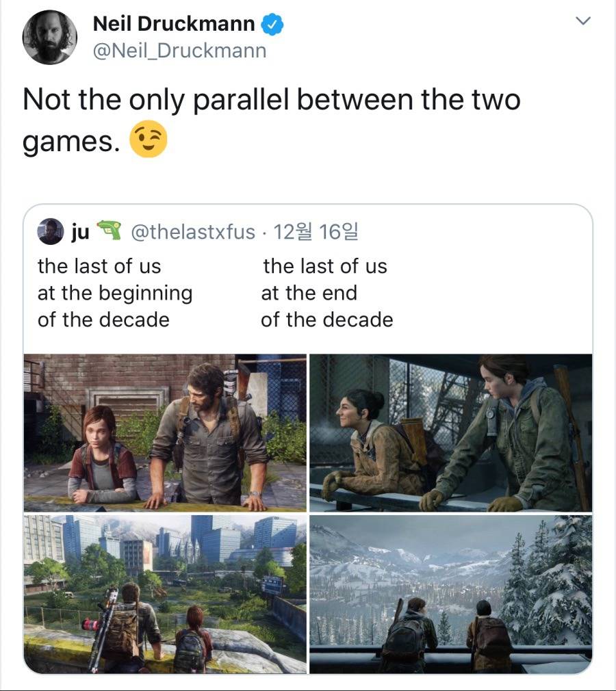
Task: View the overgrown city skyline image
Action: tap(165, 594)
